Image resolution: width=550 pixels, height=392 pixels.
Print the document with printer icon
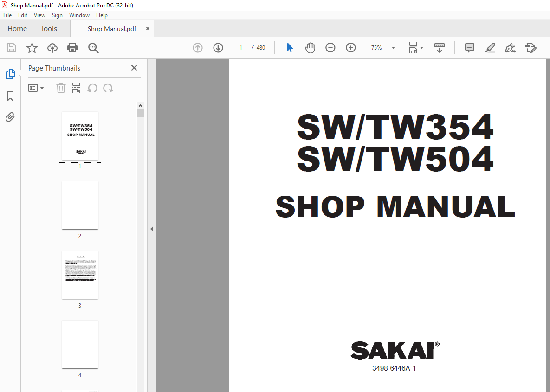pos(72,48)
